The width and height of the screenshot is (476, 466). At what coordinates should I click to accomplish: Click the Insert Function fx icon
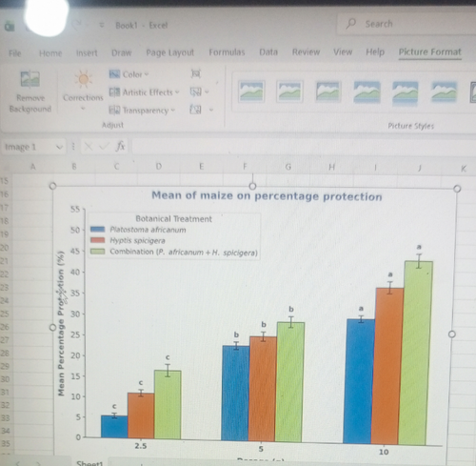pos(120,147)
